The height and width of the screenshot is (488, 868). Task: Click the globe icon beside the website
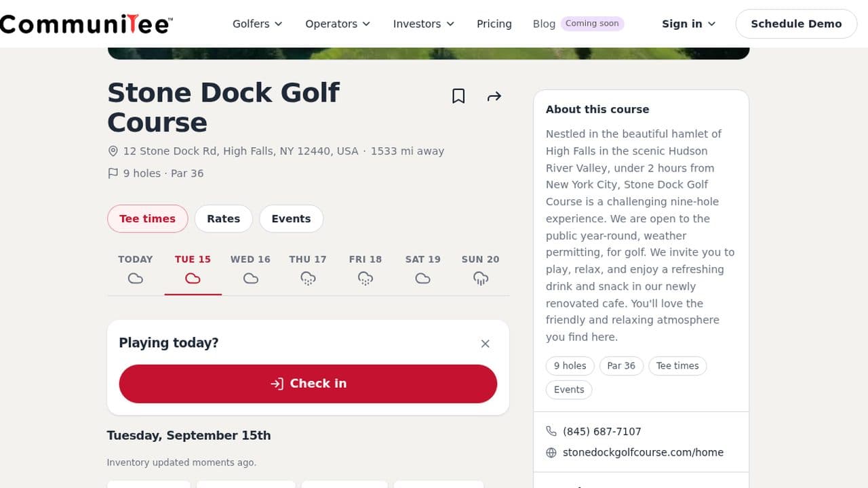[x=551, y=452]
